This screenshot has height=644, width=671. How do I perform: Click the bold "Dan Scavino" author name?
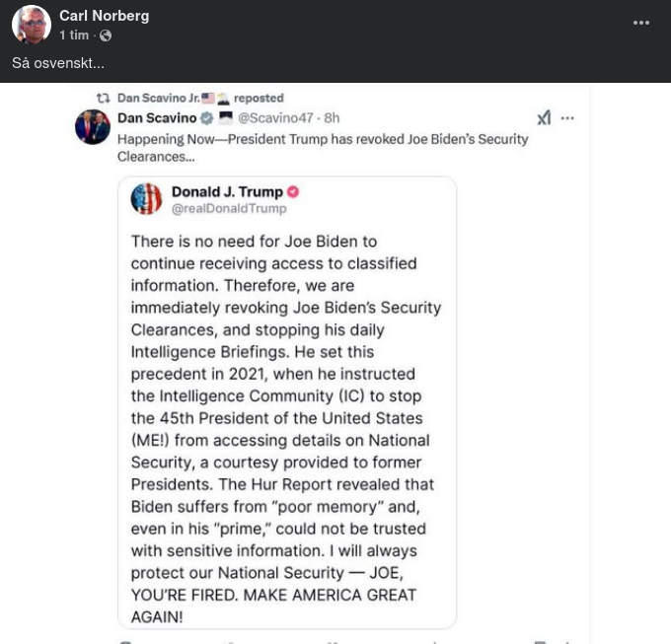tap(157, 117)
